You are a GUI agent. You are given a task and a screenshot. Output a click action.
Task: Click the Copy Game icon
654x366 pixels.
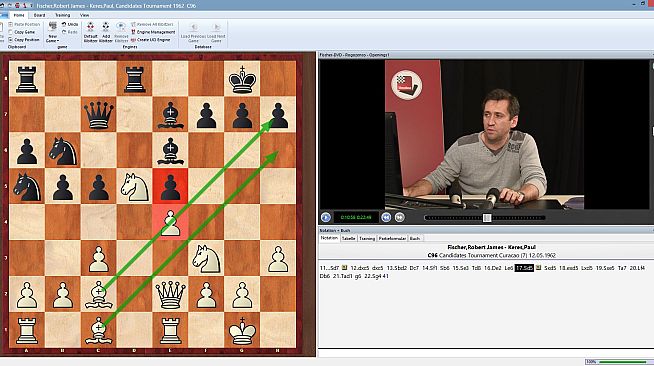(x=10, y=32)
